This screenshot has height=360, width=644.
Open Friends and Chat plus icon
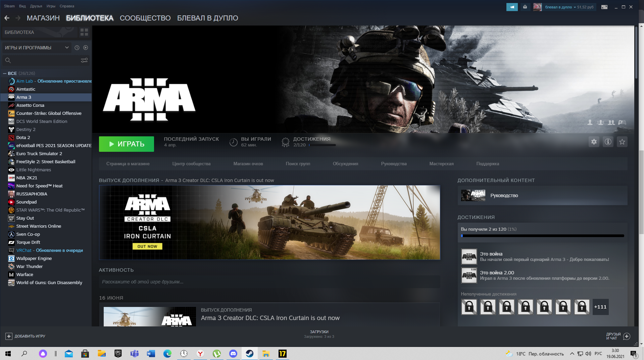627,336
